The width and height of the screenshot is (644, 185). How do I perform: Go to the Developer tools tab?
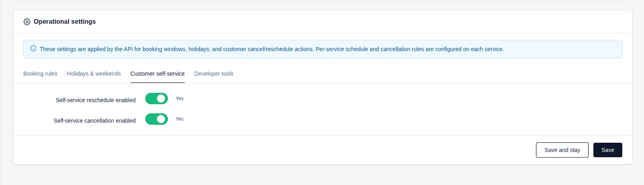click(214, 74)
